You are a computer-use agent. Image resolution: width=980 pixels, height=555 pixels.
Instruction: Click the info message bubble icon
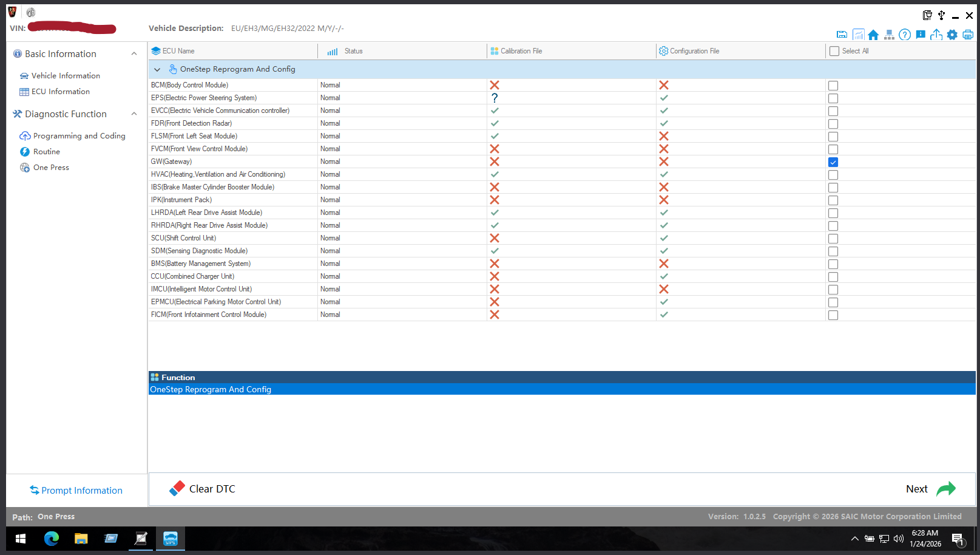(x=921, y=35)
